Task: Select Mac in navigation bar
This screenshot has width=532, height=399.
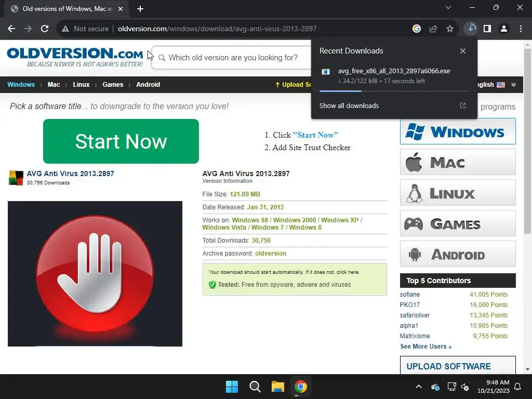Action: tap(54, 85)
